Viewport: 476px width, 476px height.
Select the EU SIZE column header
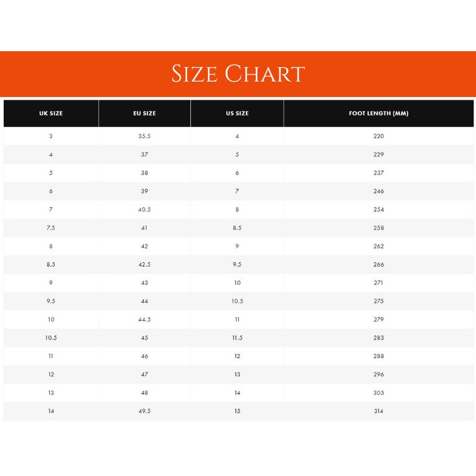pos(145,113)
